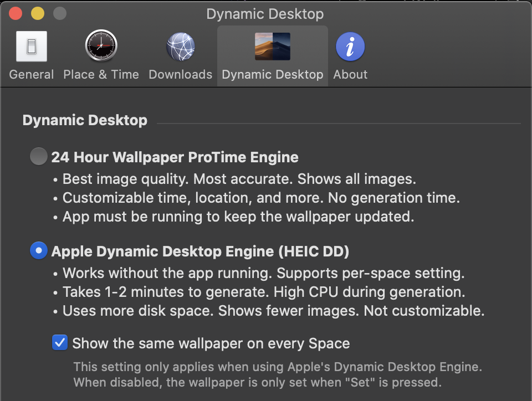The height and width of the screenshot is (401, 532).
Task: Select the Dynamic Desktop wallpaper thumbnail icon
Action: [x=273, y=47]
